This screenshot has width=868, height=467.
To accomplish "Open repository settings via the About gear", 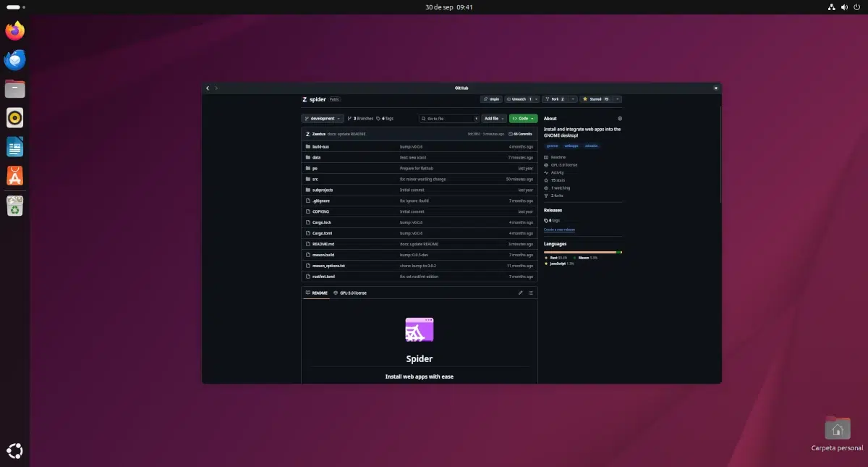I will tap(620, 119).
